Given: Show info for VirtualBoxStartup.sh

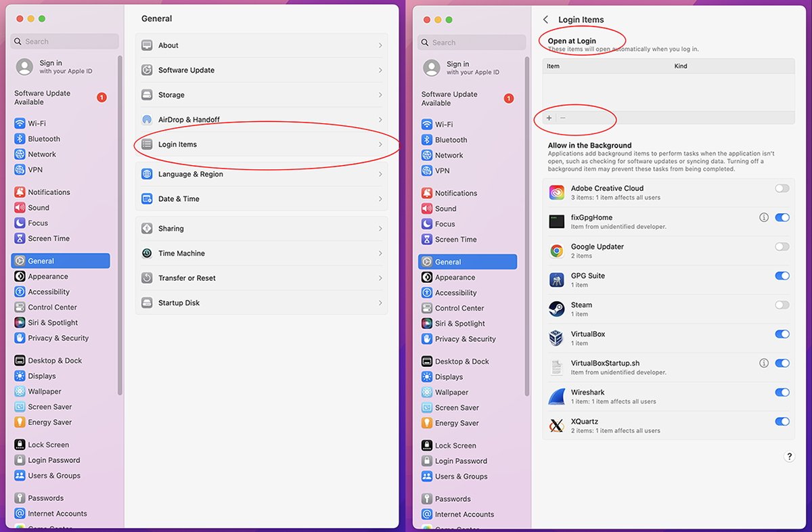Looking at the screenshot, I should coord(764,363).
